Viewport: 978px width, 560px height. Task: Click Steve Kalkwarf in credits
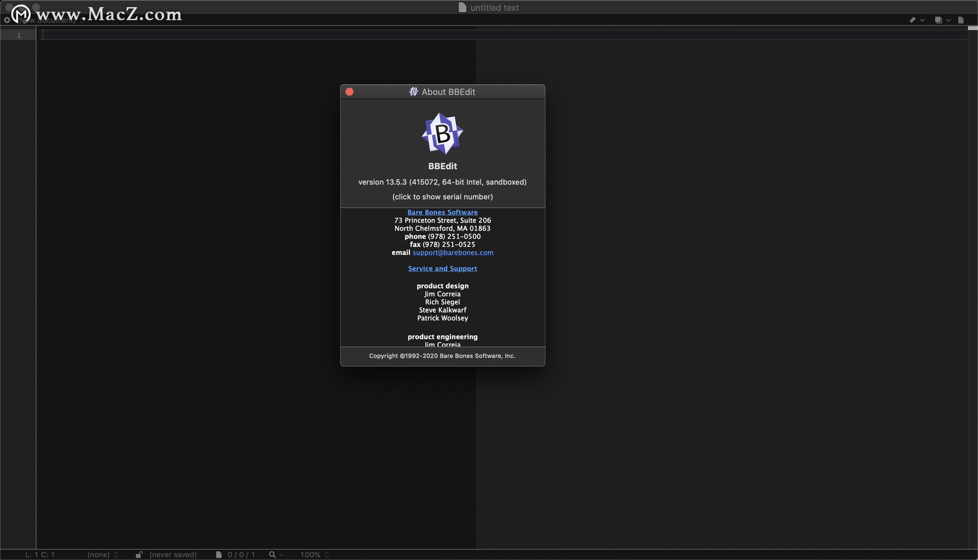(x=442, y=310)
